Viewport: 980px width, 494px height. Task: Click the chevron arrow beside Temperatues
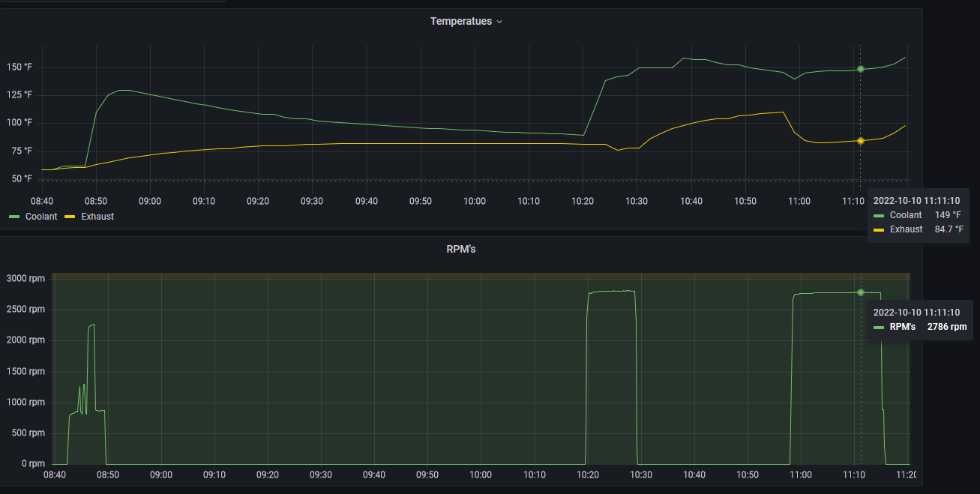pyautogui.click(x=499, y=22)
